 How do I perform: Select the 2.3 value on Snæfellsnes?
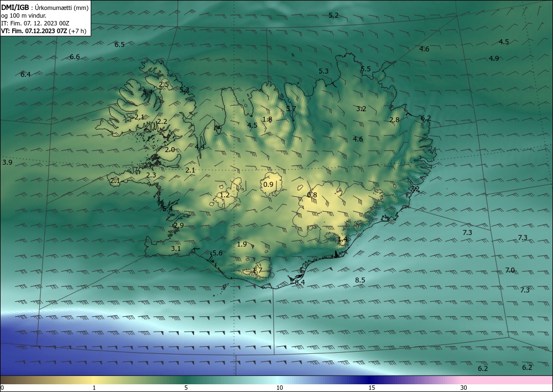pos(151,175)
